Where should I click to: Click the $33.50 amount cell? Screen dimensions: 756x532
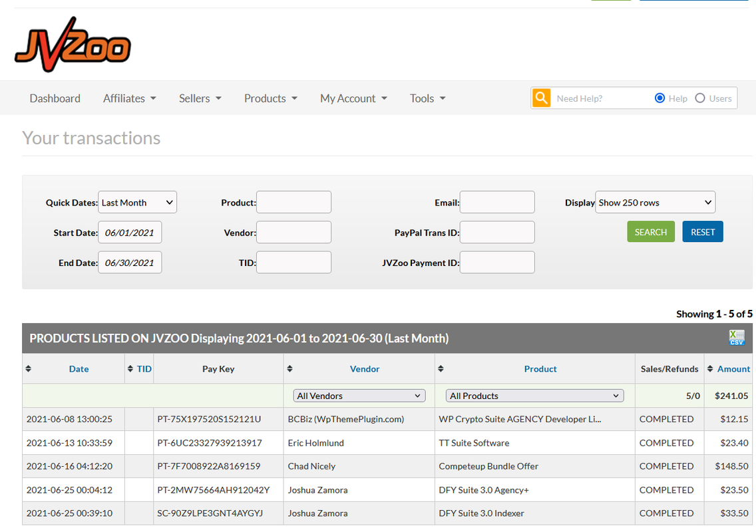734,513
